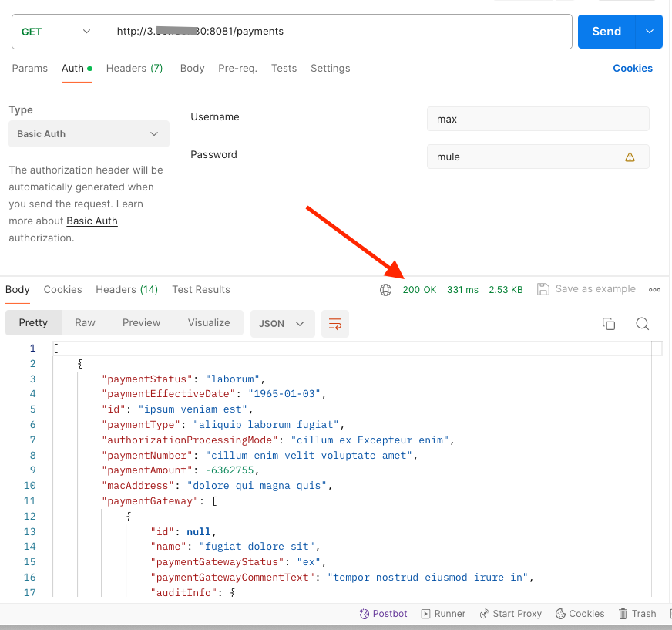Click line number 1 in the gutter
This screenshot has height=630, width=672.
[32, 349]
